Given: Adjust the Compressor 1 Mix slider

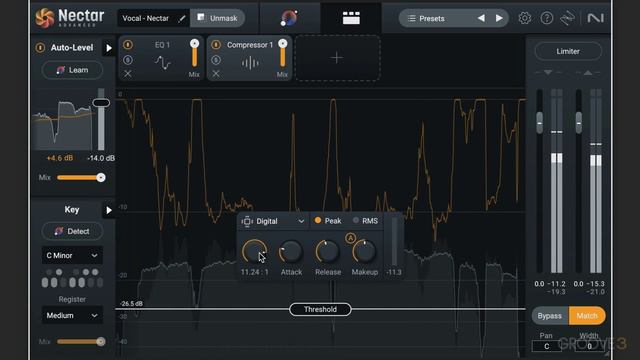Looking at the screenshot, I should [x=282, y=53].
